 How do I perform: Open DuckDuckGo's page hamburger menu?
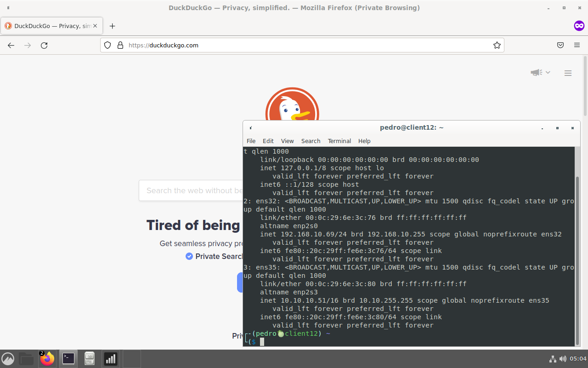click(x=568, y=73)
